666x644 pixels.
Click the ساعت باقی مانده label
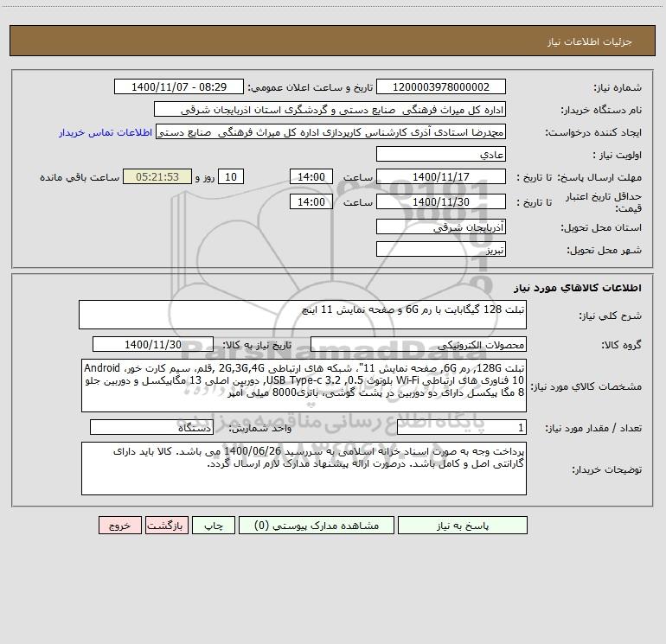(80, 177)
